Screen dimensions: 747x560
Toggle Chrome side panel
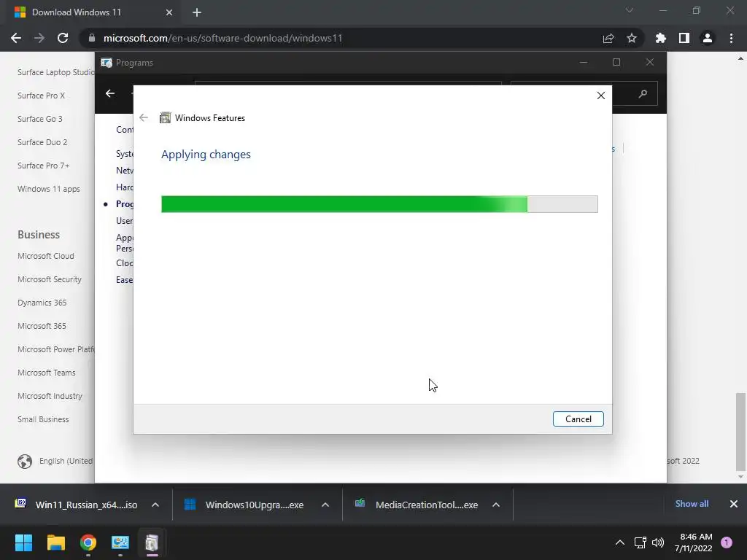(x=684, y=38)
